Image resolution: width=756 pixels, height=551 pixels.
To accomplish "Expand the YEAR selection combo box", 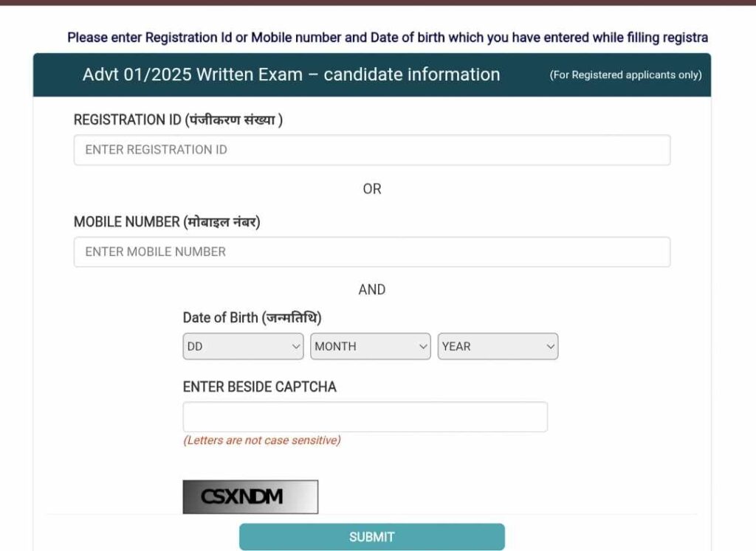I will (x=498, y=346).
